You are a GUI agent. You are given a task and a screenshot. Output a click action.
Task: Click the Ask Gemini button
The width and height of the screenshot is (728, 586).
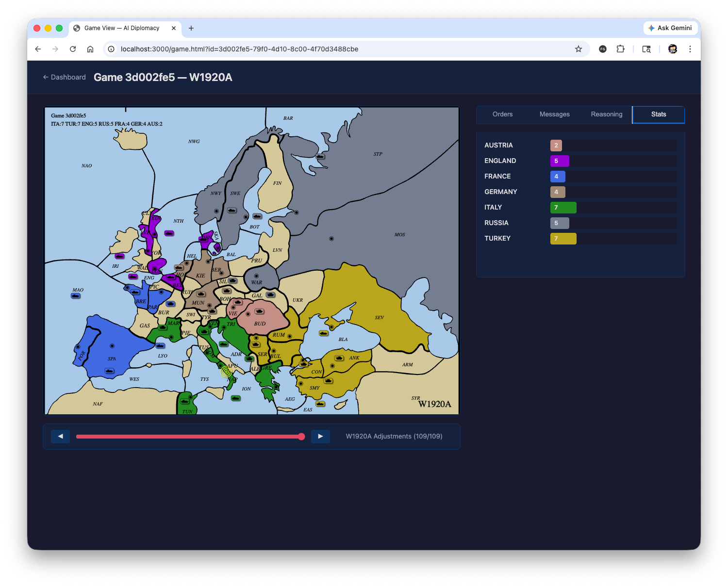pyautogui.click(x=670, y=28)
